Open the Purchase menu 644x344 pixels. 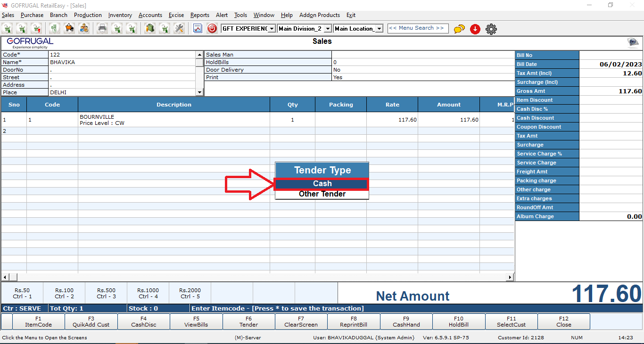[32, 15]
